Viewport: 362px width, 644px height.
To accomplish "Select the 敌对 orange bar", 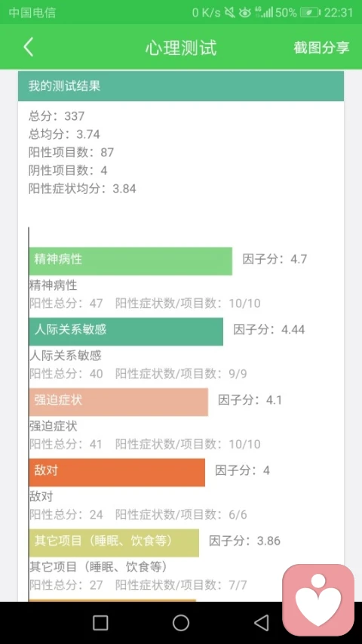I will tap(117, 473).
